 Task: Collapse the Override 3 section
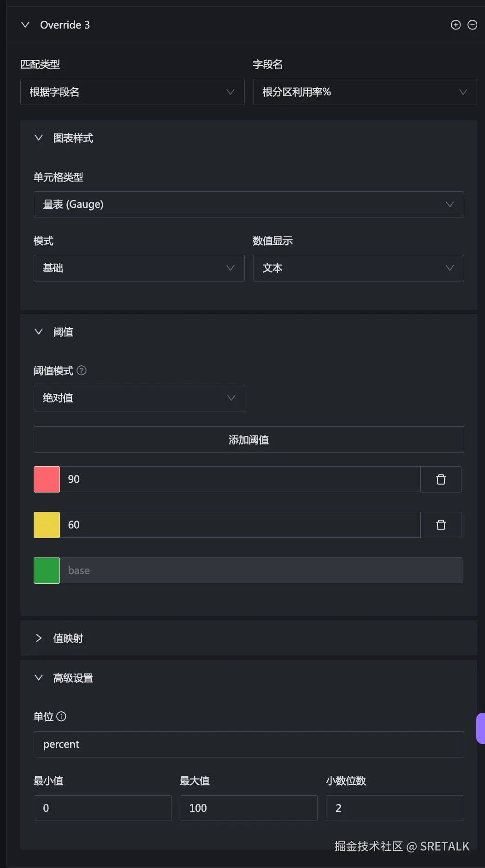[x=25, y=25]
